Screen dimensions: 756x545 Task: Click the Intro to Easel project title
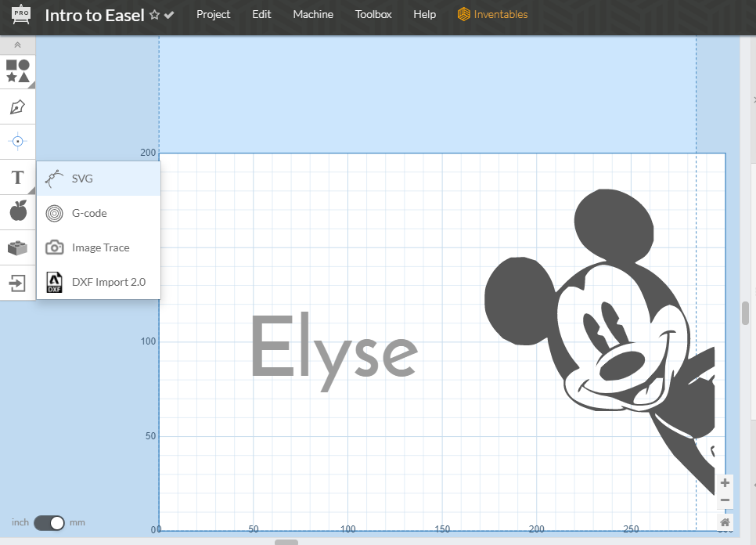[x=95, y=15]
